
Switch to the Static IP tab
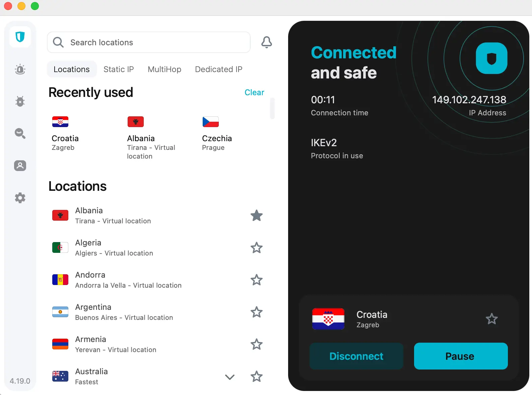click(119, 69)
